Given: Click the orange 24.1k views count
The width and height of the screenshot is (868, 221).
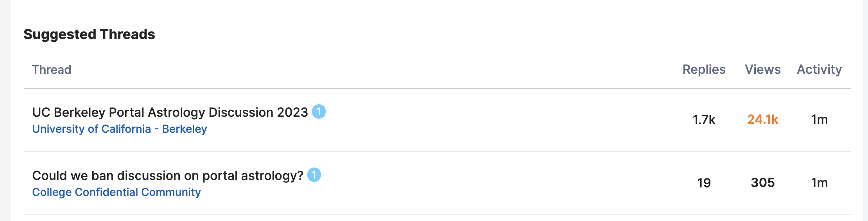Looking at the screenshot, I should (x=762, y=119).
